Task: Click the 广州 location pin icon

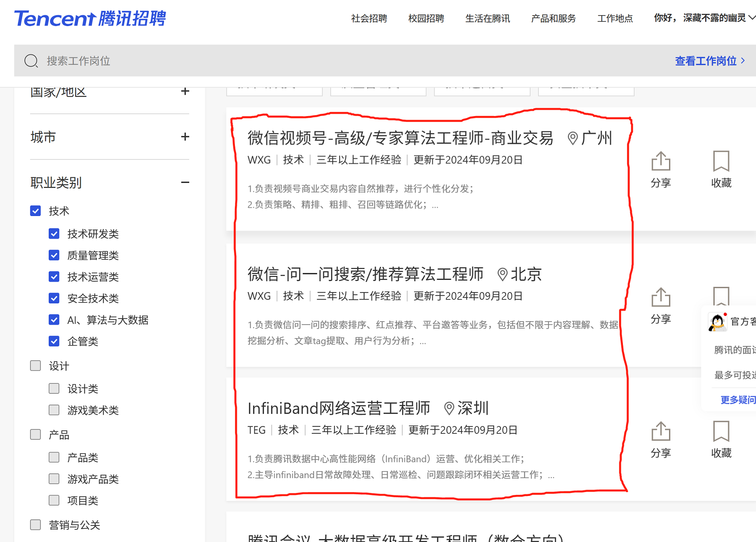Action: coord(573,139)
